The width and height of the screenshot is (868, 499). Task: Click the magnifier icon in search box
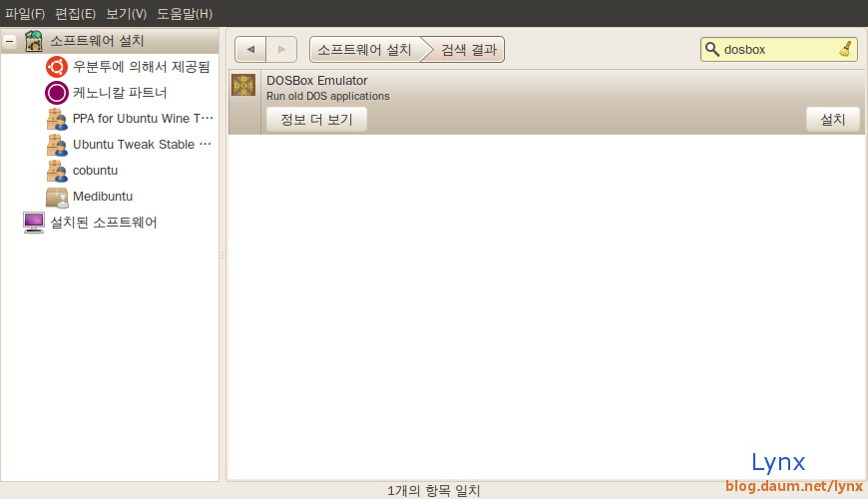pos(712,49)
